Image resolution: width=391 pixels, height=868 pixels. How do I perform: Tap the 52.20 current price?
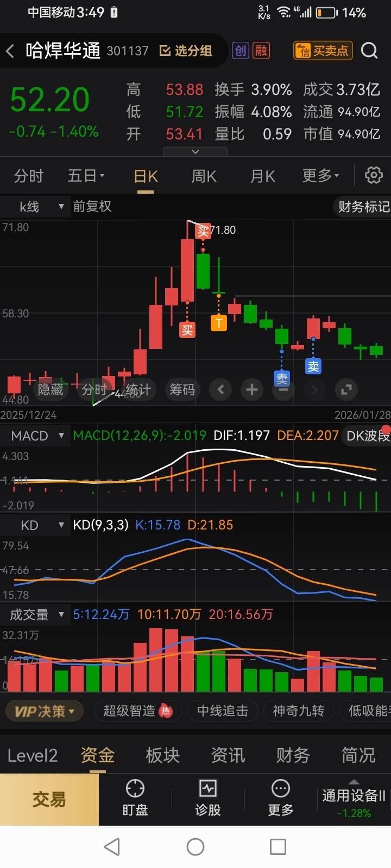click(50, 100)
